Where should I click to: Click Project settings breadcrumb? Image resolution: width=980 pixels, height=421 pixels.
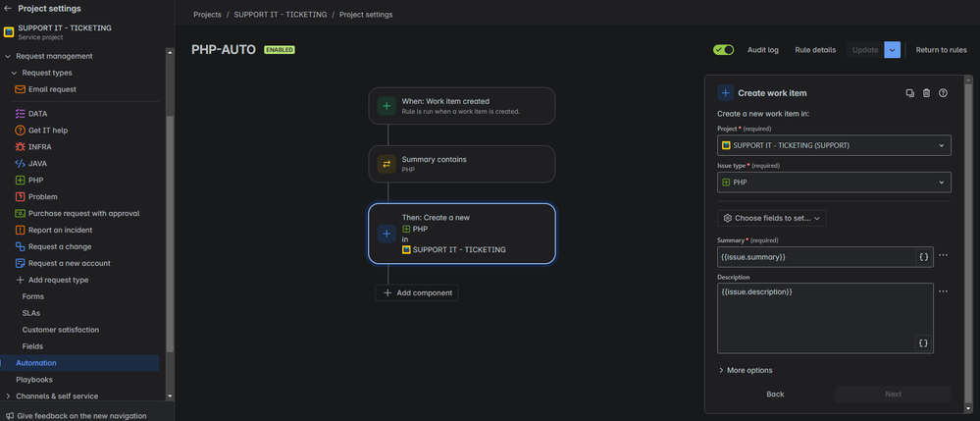point(366,15)
